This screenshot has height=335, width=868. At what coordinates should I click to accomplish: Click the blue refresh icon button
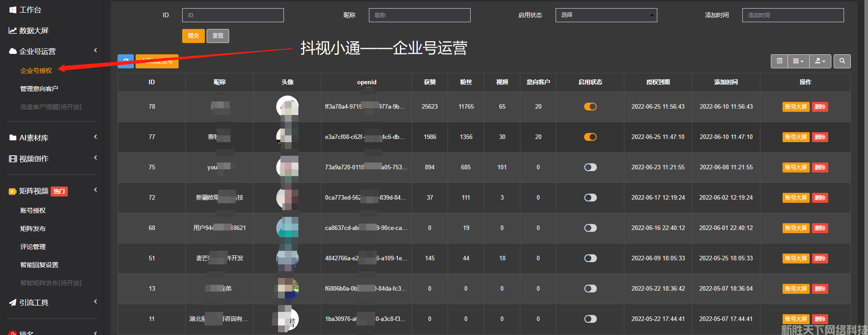[x=125, y=61]
